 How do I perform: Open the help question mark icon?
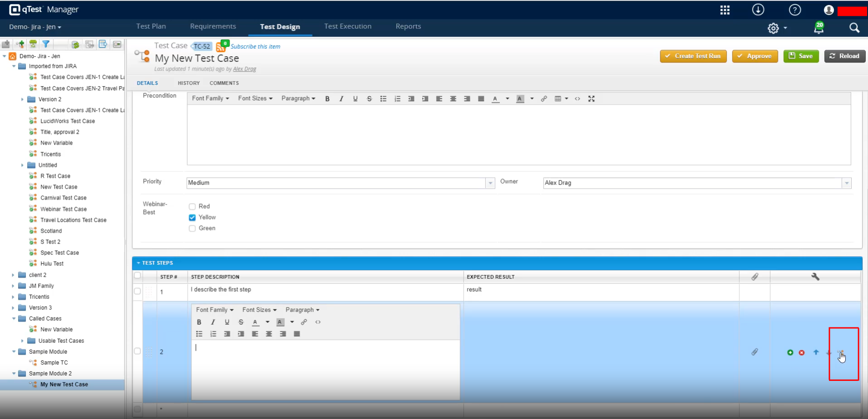(x=795, y=10)
